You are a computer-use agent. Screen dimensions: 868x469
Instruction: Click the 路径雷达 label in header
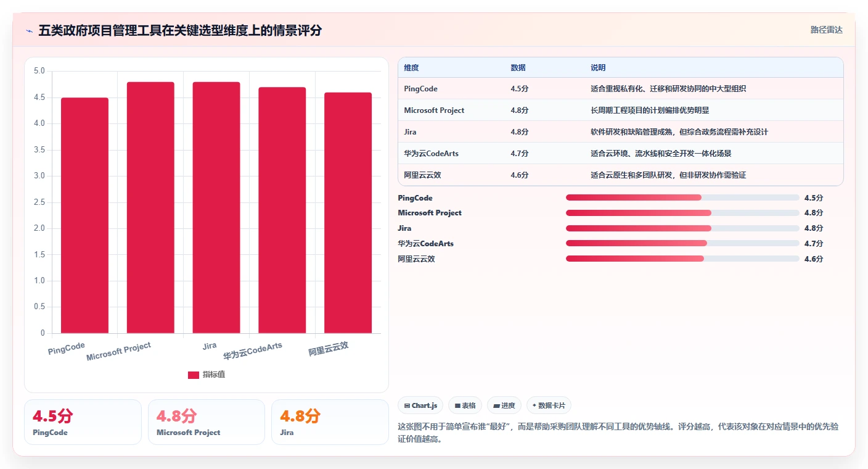(826, 30)
